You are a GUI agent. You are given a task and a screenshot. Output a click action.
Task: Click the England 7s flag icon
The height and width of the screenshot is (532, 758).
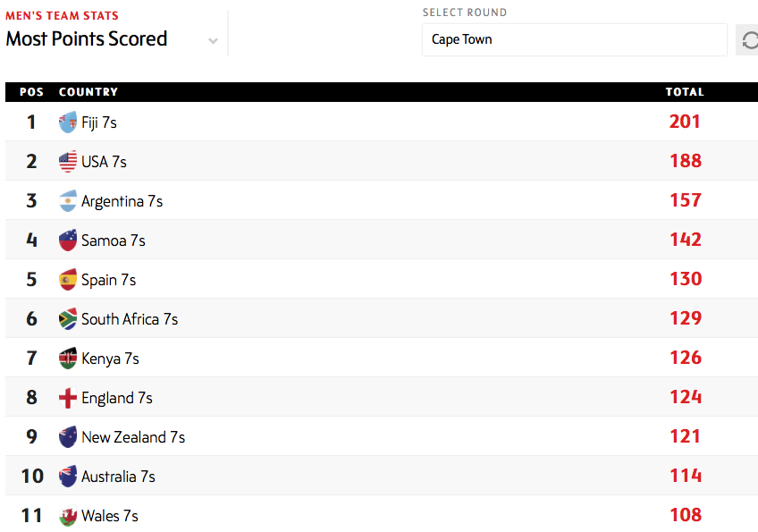[x=68, y=398]
